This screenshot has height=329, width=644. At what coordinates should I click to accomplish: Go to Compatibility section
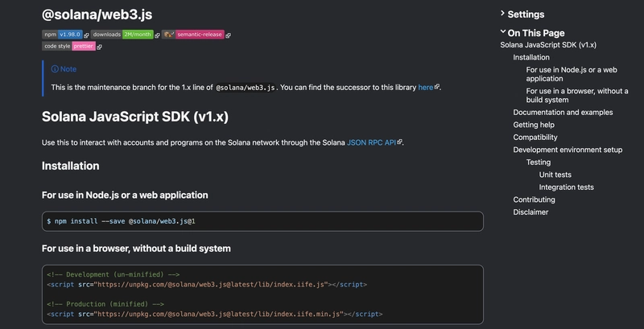pyautogui.click(x=535, y=138)
